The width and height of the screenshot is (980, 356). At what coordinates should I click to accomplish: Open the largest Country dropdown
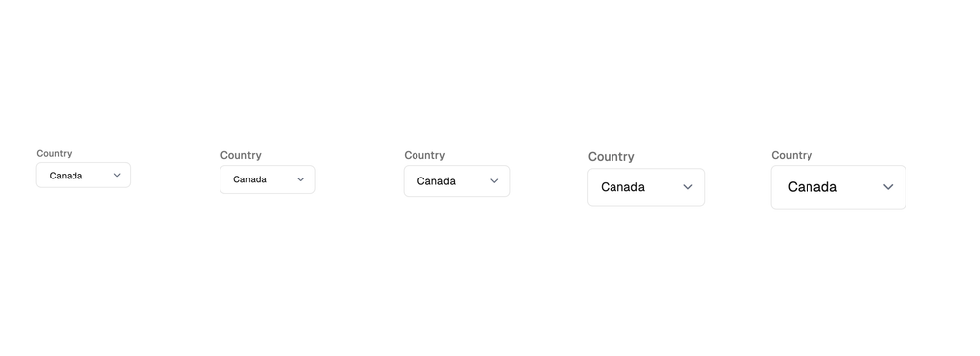839,187
